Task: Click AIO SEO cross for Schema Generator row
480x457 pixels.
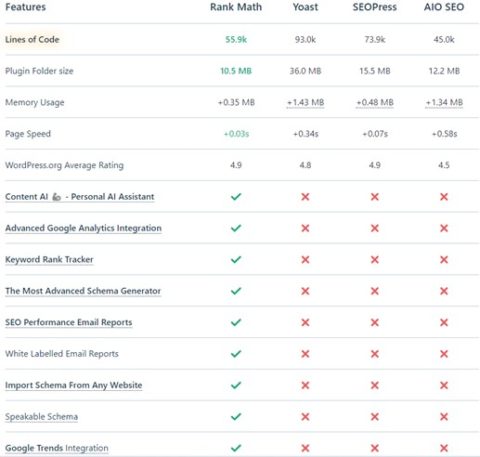Action: (444, 291)
